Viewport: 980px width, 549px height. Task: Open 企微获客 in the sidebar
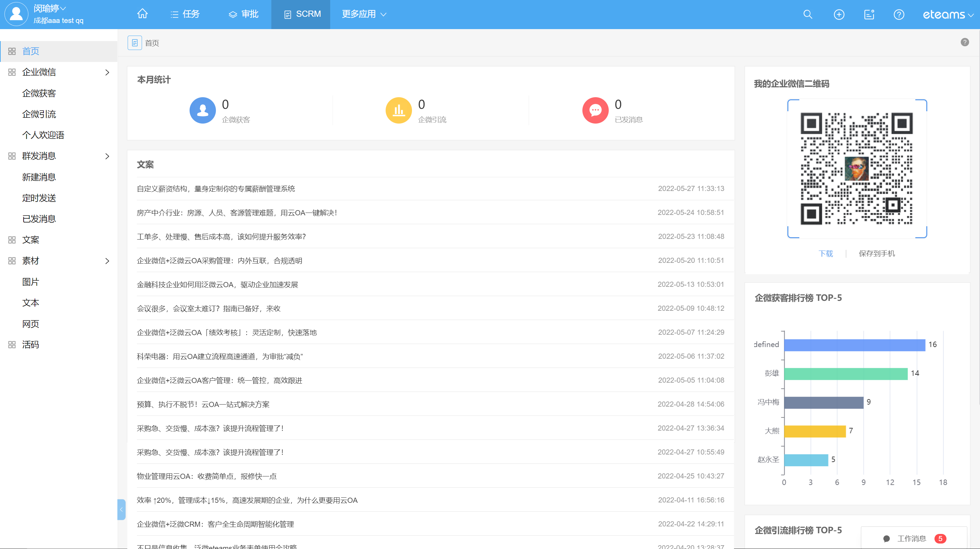point(39,93)
